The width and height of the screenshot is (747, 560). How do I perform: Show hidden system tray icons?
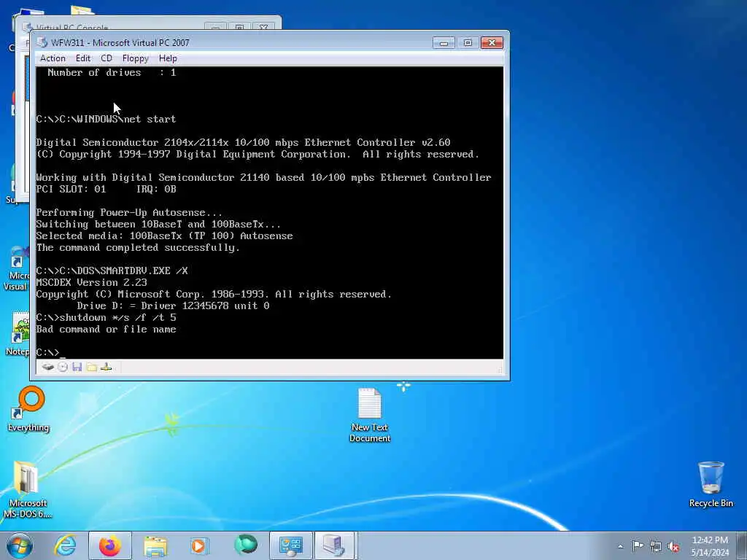tap(620, 546)
